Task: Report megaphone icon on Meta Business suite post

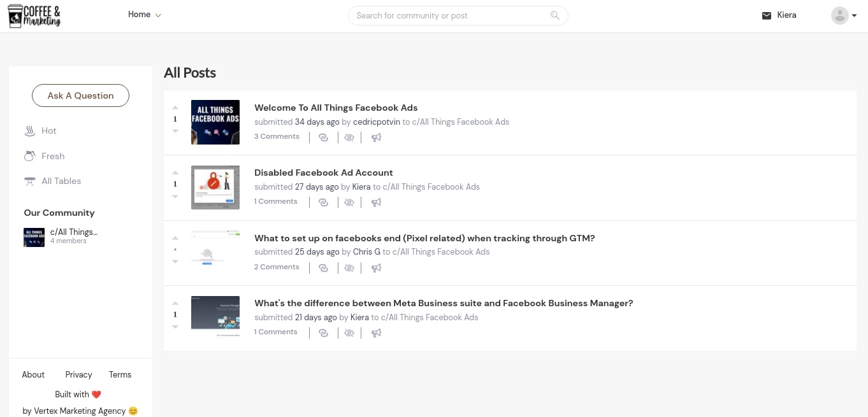Action: pos(377,333)
